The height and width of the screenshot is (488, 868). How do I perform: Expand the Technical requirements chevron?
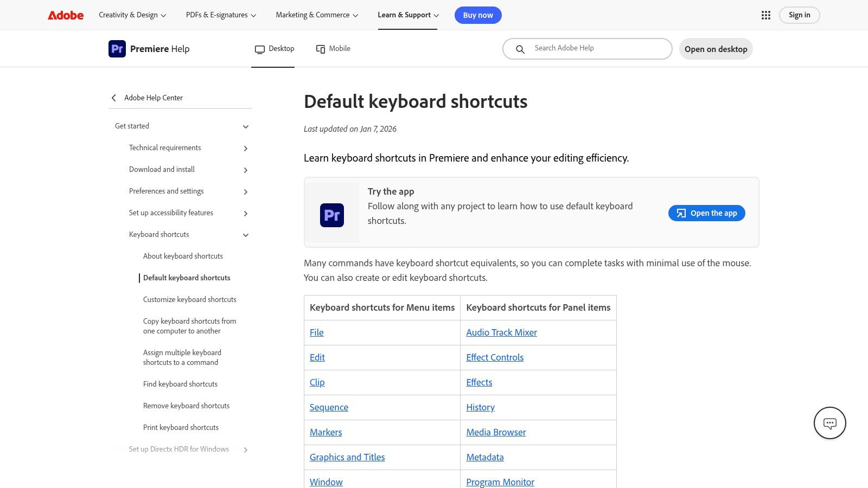click(246, 148)
